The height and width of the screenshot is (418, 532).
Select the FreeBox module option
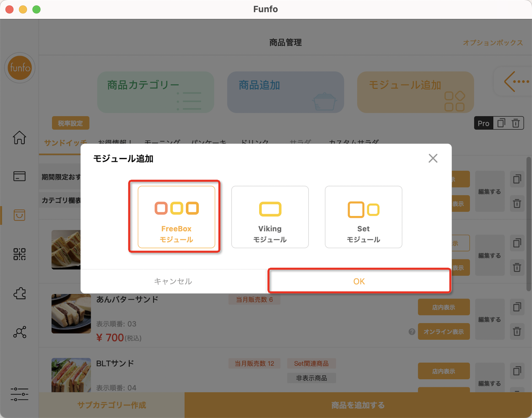(176, 217)
